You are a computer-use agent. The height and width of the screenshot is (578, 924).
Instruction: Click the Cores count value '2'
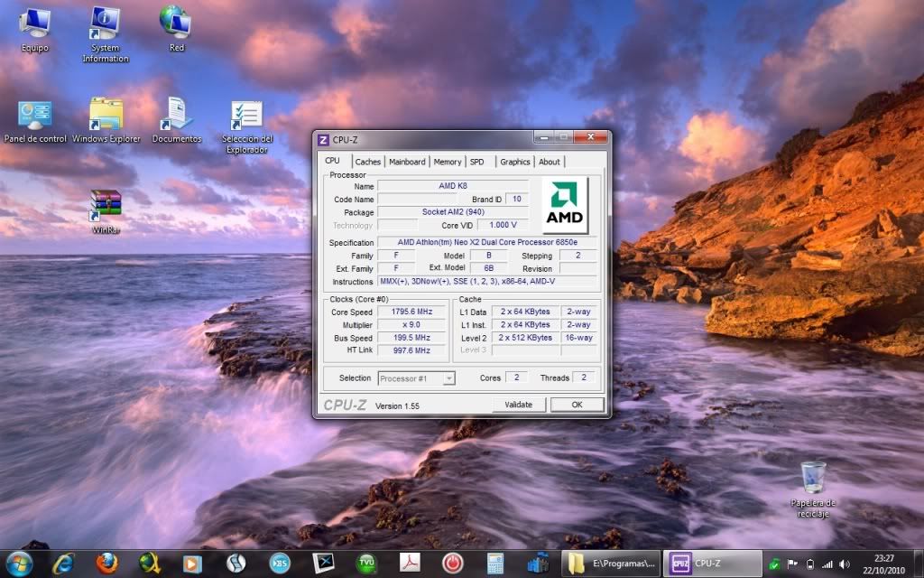pyautogui.click(x=516, y=378)
